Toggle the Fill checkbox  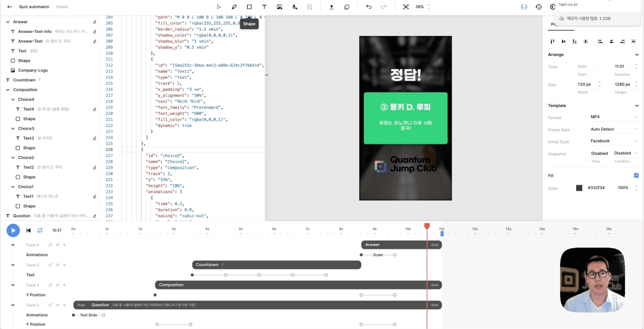click(x=636, y=175)
